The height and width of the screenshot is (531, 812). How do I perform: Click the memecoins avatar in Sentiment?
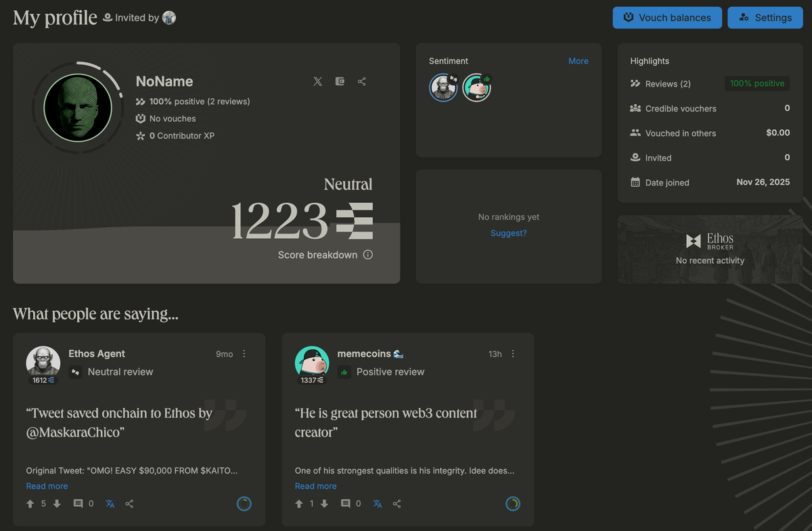476,87
